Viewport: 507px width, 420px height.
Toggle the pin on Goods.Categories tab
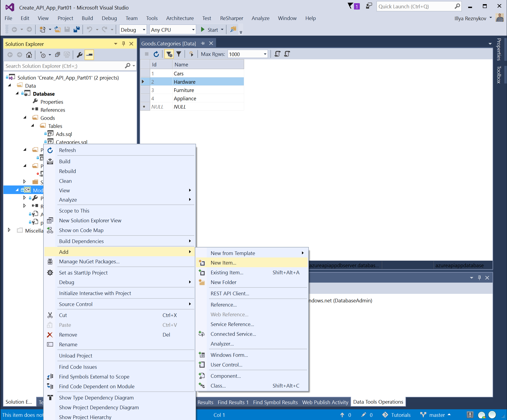point(203,43)
